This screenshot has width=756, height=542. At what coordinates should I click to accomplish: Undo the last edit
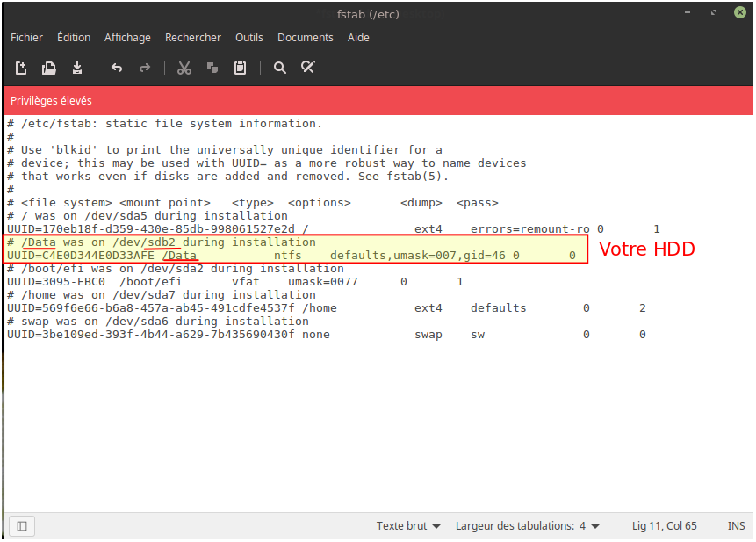click(x=117, y=68)
